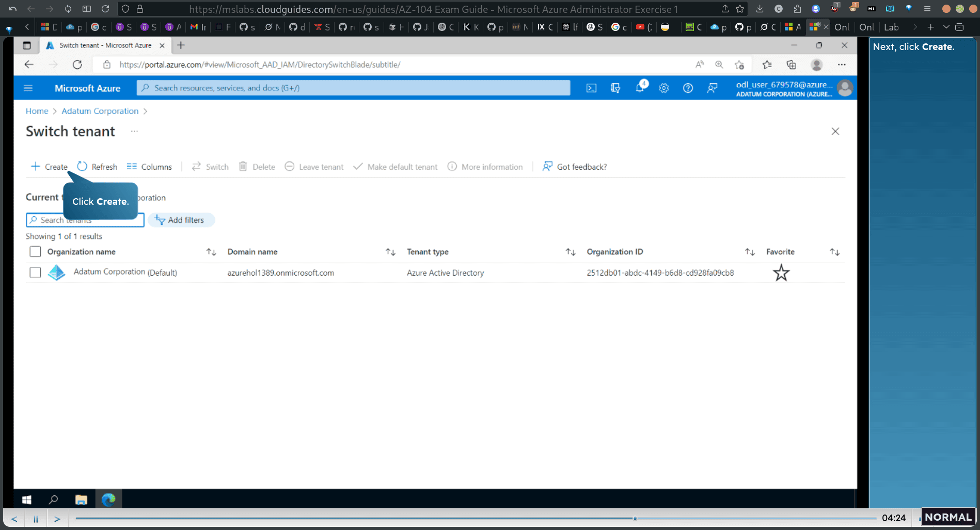Open Edge Favorites list icon
The width and height of the screenshot is (980, 530).
[x=767, y=65]
